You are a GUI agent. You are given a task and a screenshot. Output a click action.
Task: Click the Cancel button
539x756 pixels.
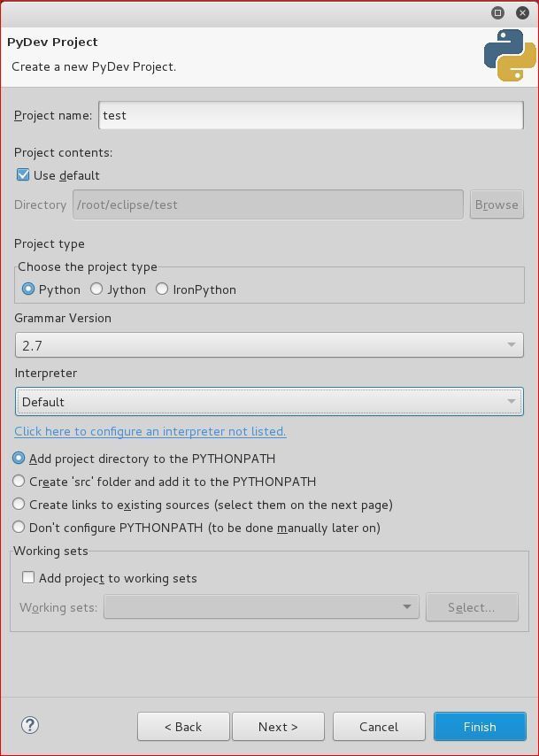[x=379, y=727]
